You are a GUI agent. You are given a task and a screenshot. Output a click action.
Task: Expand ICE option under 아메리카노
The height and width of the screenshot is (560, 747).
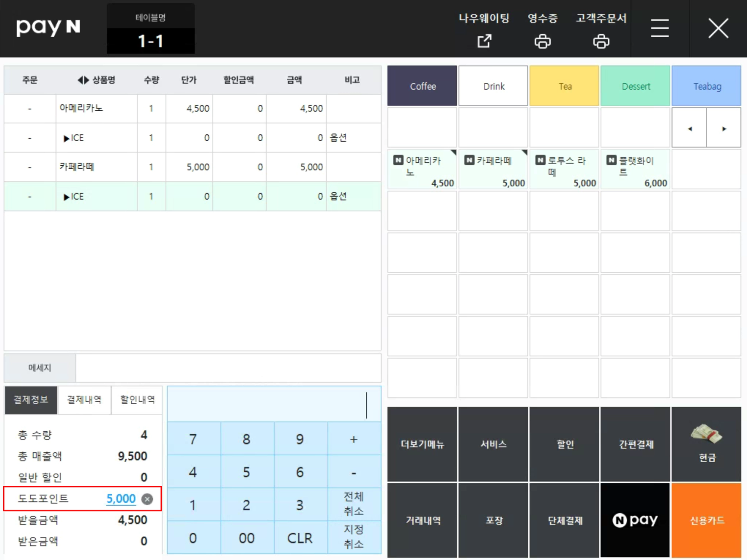click(x=66, y=138)
